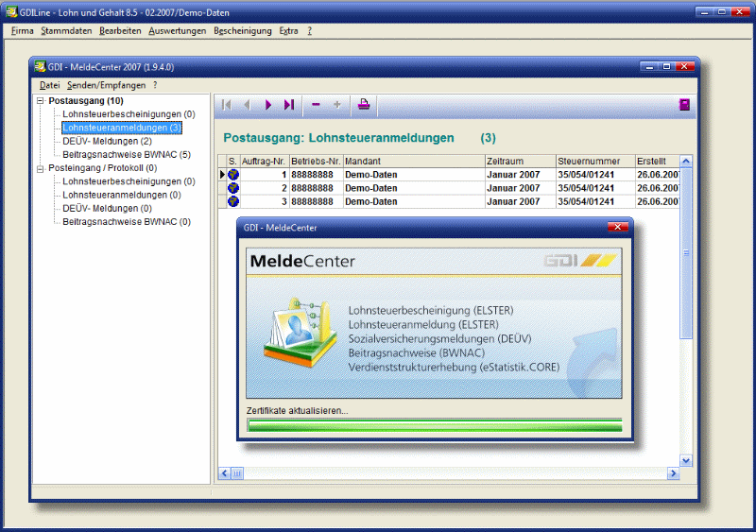Click the plus add entry icon
This screenshot has width=756, height=532.
pos(337,105)
